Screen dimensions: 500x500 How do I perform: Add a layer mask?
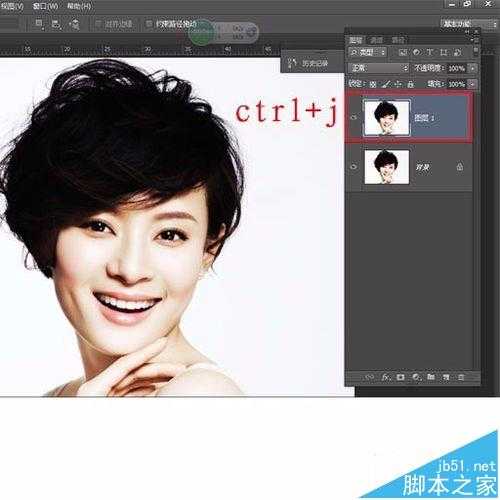click(400, 377)
